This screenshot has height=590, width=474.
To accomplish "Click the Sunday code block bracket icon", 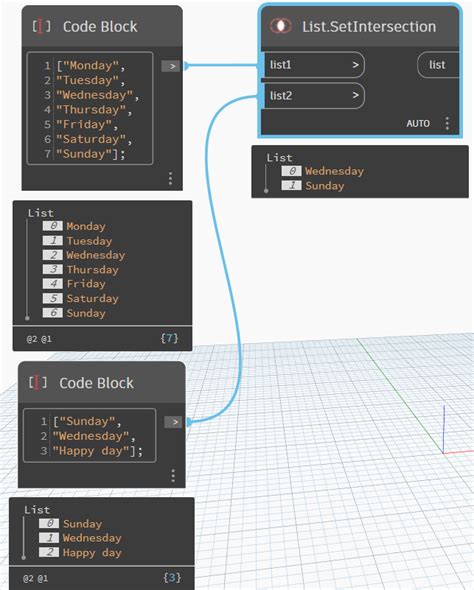I will (x=38, y=383).
